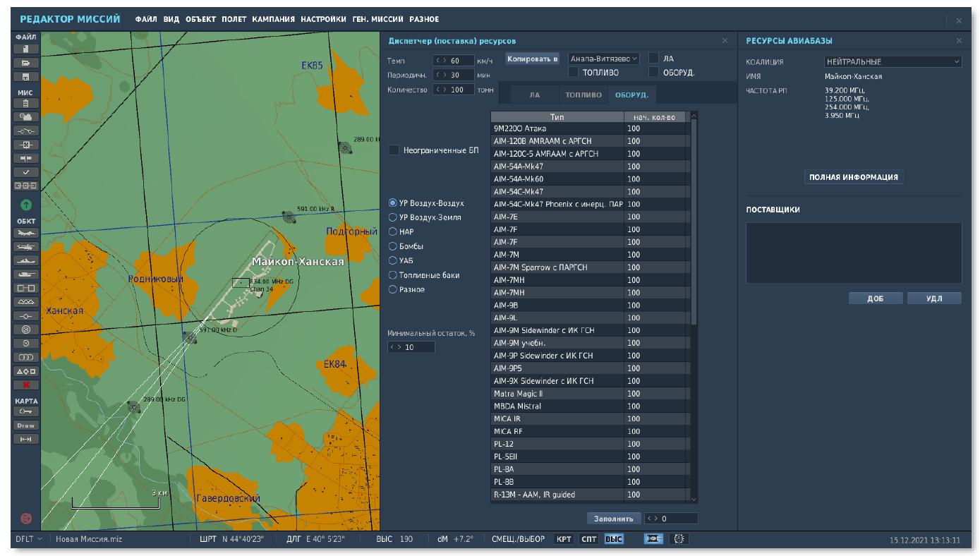This screenshot has height=556, width=980.
Task: Open the КАМПАНИЯ menu
Action: [x=273, y=20]
